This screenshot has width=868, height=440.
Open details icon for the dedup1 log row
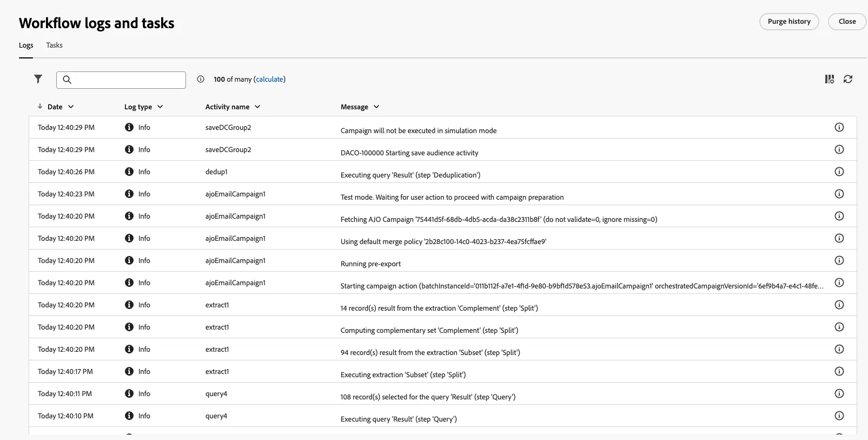839,172
